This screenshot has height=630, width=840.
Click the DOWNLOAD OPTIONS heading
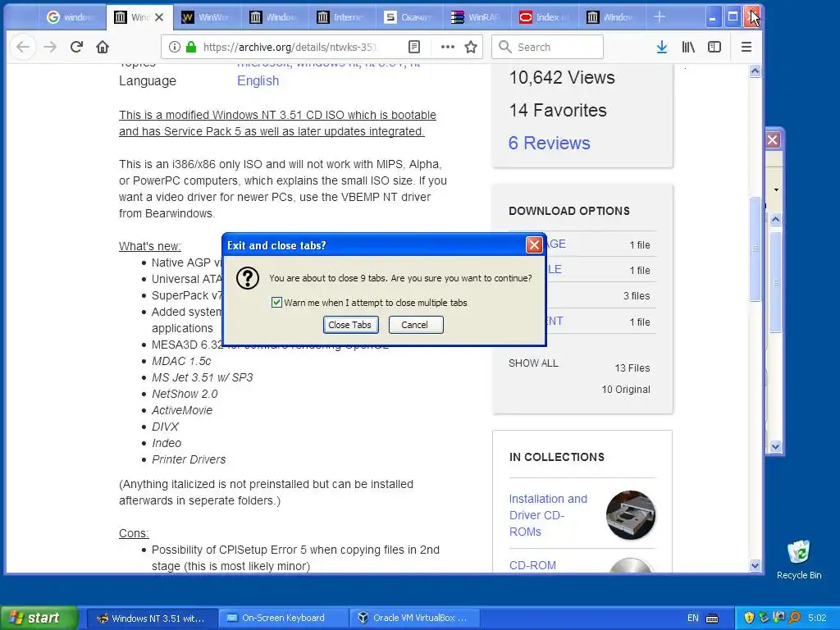tap(569, 211)
